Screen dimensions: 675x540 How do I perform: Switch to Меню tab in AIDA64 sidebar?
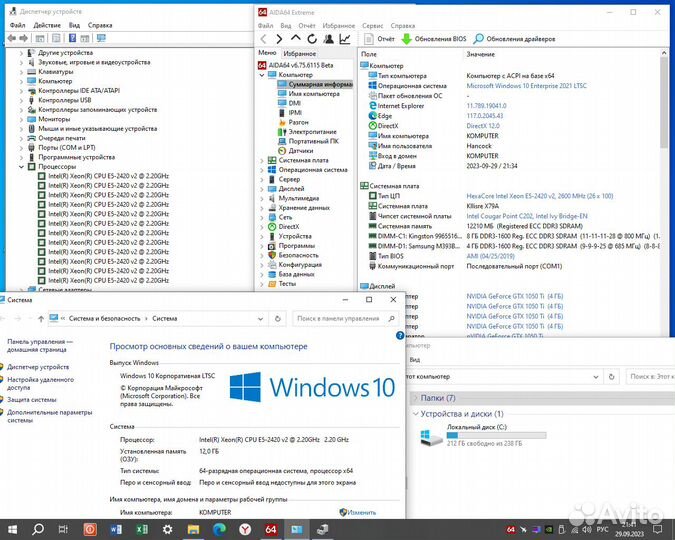[267, 53]
